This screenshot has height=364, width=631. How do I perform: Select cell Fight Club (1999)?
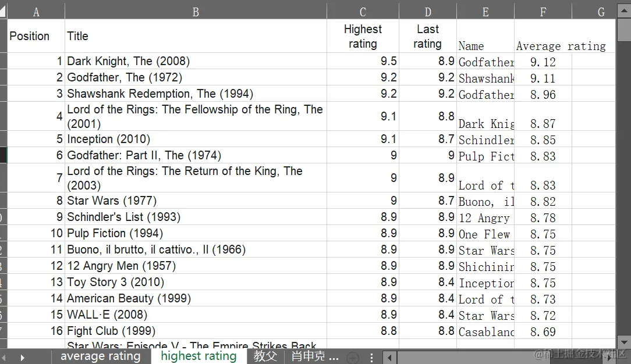point(196,331)
